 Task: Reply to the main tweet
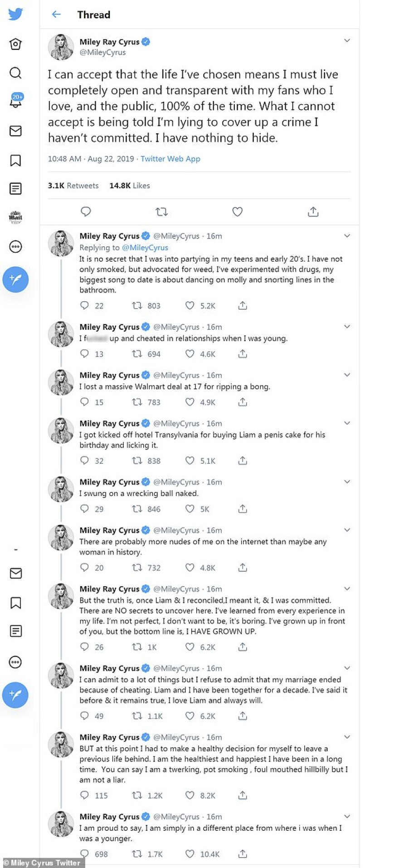click(x=86, y=212)
